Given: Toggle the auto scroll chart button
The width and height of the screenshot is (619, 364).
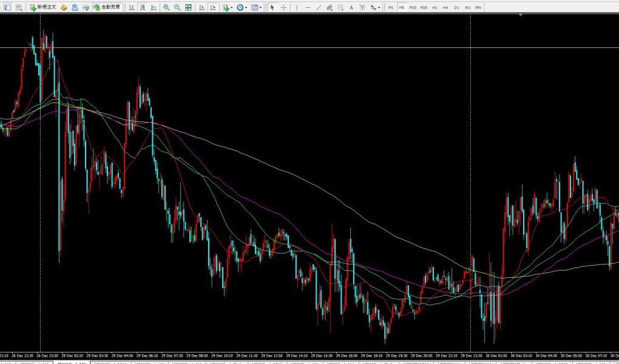Looking at the screenshot, I should [x=201, y=7].
